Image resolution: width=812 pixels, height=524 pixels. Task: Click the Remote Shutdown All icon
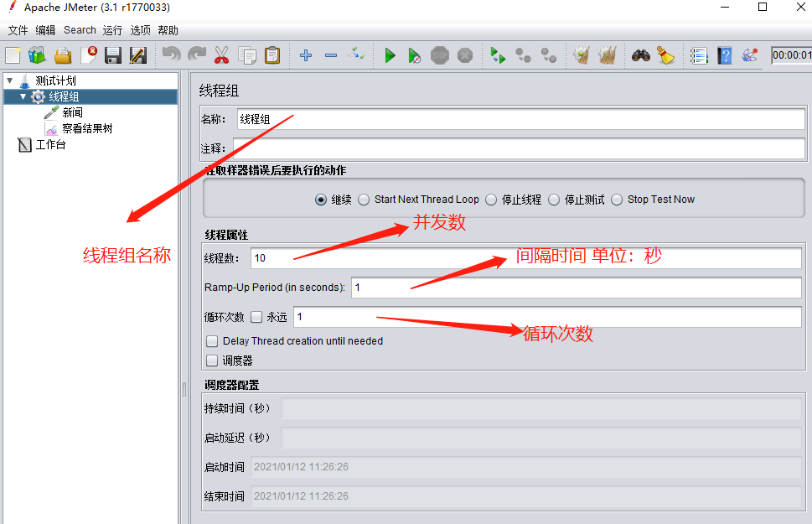[x=548, y=55]
